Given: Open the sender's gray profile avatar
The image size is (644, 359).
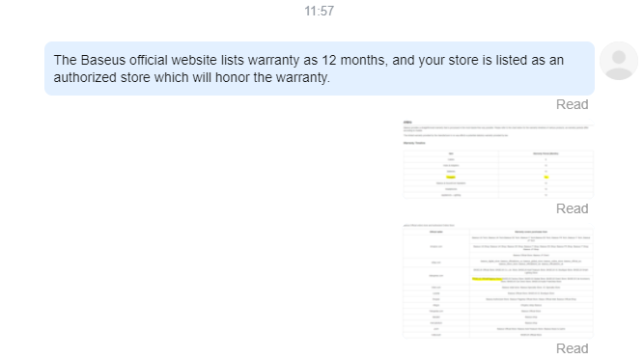Looking at the screenshot, I should 619,61.
